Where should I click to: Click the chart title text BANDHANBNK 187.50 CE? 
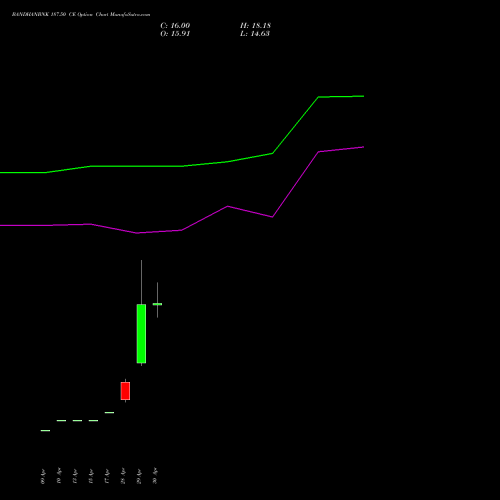pos(44,15)
